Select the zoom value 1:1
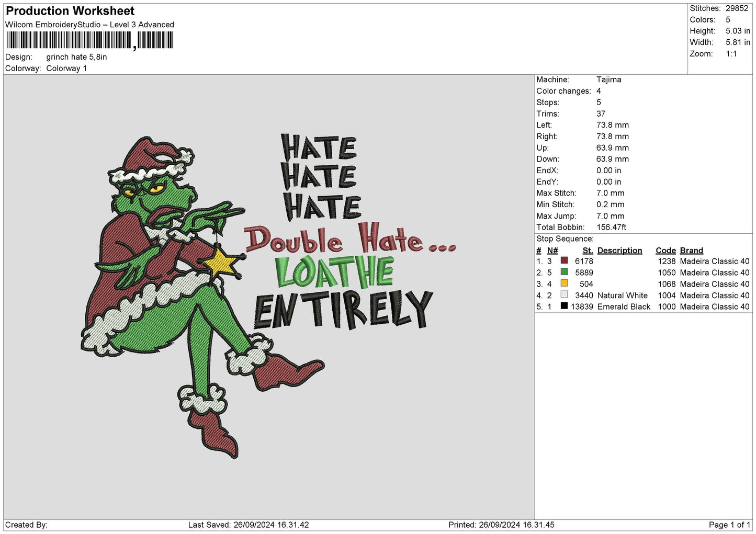756x534 pixels. (731, 54)
